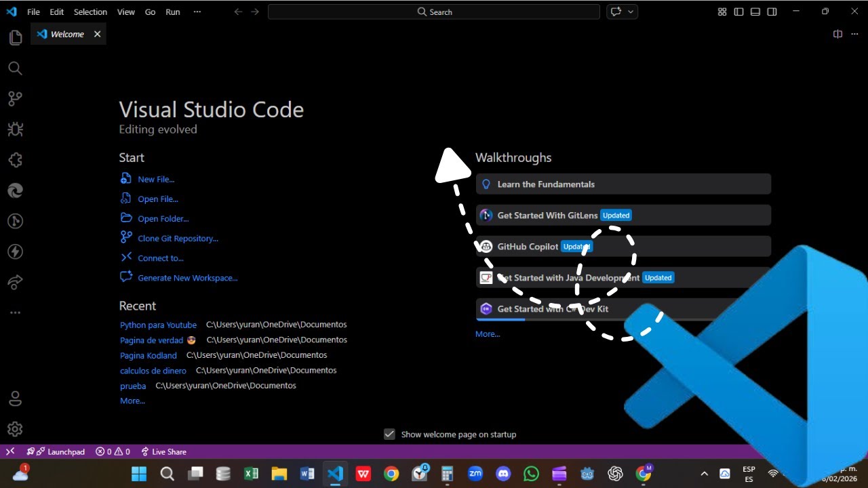This screenshot has height=488, width=868.
Task: Open Microsoft Edge Tools in the activity bar
Action: click(15, 190)
